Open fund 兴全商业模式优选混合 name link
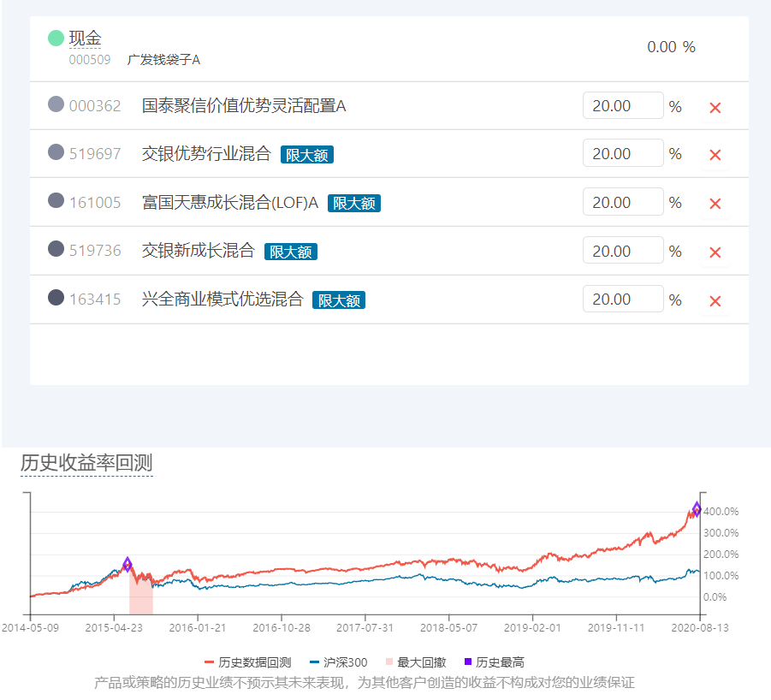Viewport: 771px width, 700px height. pos(222,300)
